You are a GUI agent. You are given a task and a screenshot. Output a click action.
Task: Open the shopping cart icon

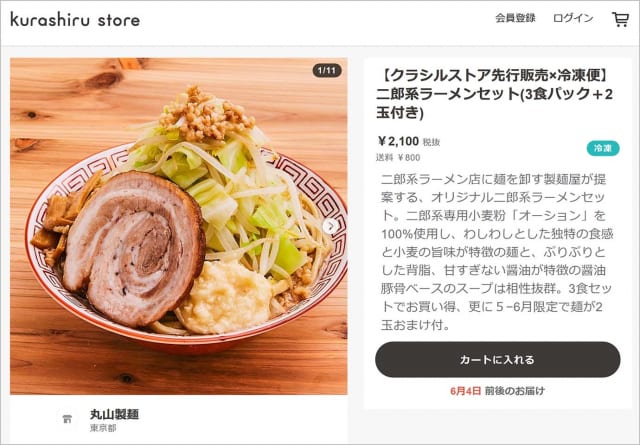pyautogui.click(x=620, y=19)
